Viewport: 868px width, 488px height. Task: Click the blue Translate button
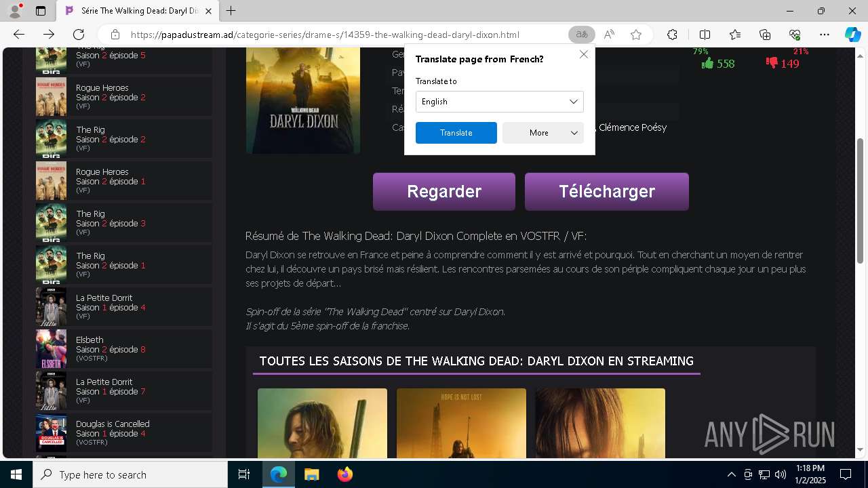click(x=456, y=133)
